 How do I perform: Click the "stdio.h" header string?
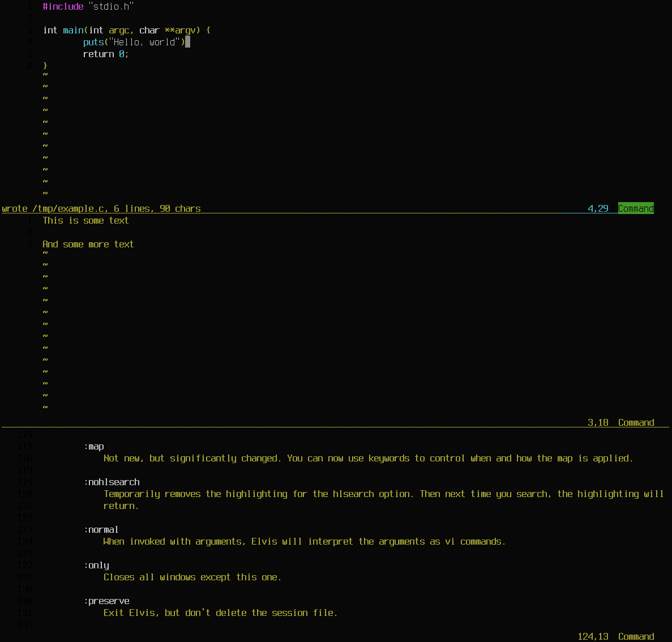point(111,6)
